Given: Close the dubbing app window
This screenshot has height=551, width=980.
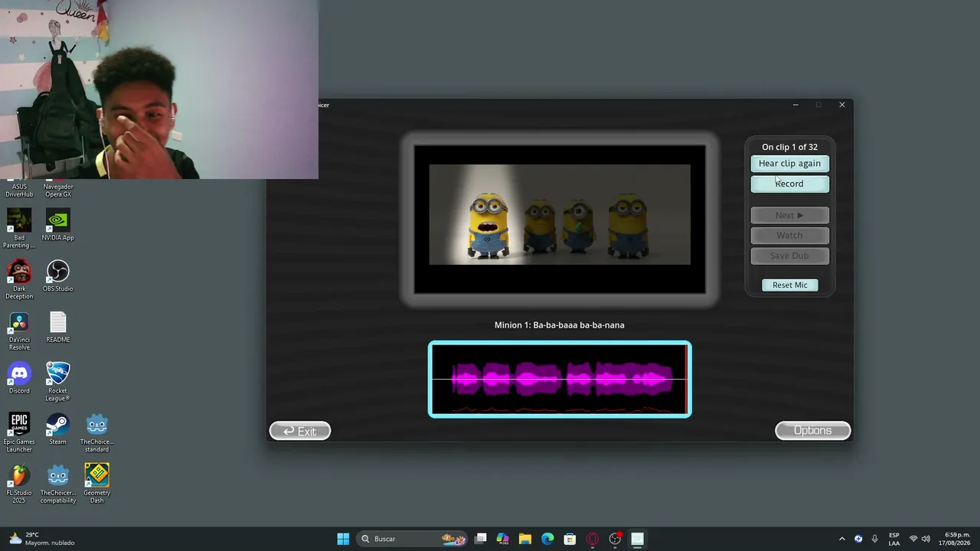Looking at the screenshot, I should [842, 105].
